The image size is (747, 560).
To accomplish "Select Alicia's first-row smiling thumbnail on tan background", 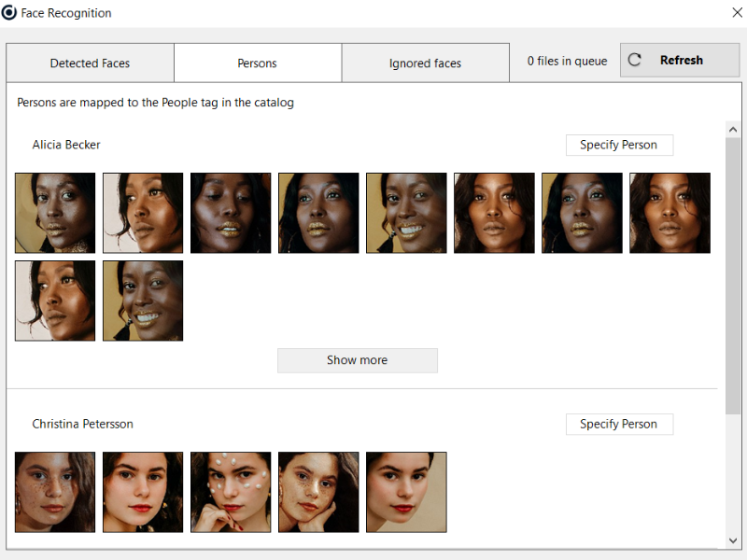I will pyautogui.click(x=406, y=213).
